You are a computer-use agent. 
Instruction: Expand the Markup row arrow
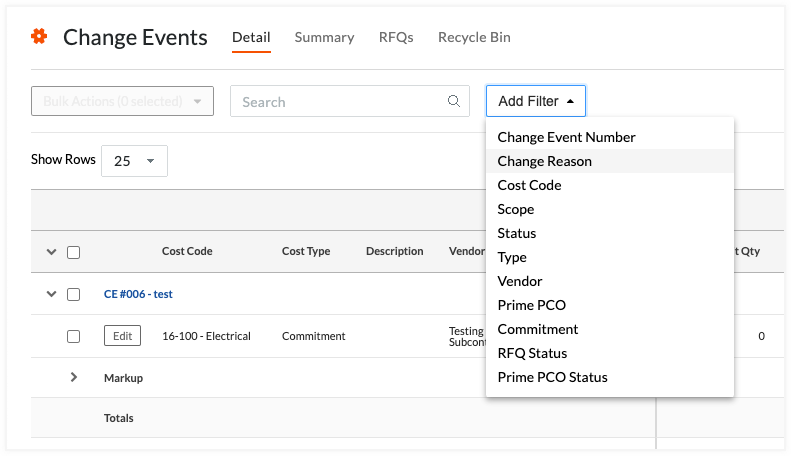point(73,378)
